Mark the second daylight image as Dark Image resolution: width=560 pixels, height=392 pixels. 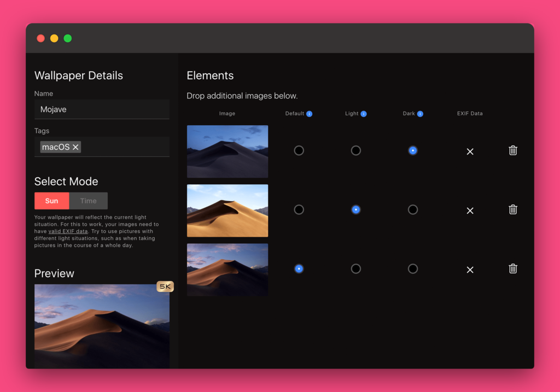point(413,209)
